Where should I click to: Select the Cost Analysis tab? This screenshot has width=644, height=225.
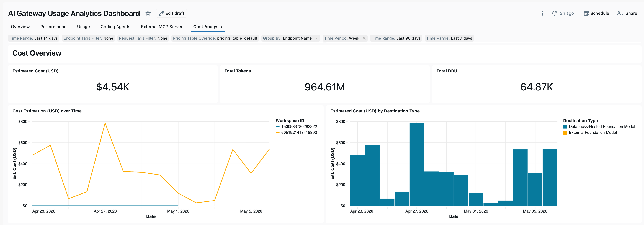point(207,27)
